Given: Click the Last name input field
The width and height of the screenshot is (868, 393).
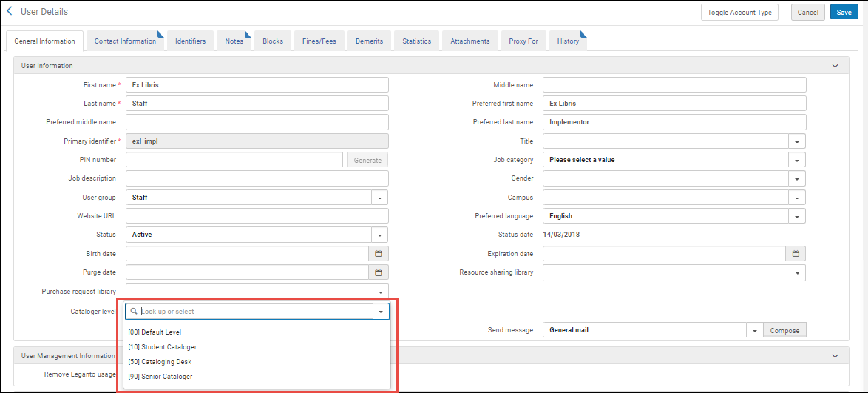Looking at the screenshot, I should 257,104.
